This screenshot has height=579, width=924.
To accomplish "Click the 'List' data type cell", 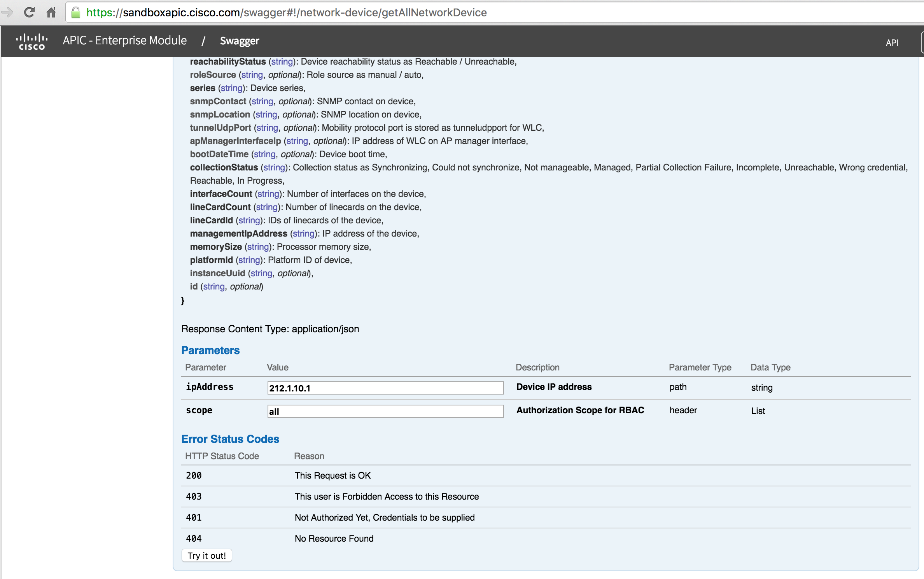I will coord(758,411).
